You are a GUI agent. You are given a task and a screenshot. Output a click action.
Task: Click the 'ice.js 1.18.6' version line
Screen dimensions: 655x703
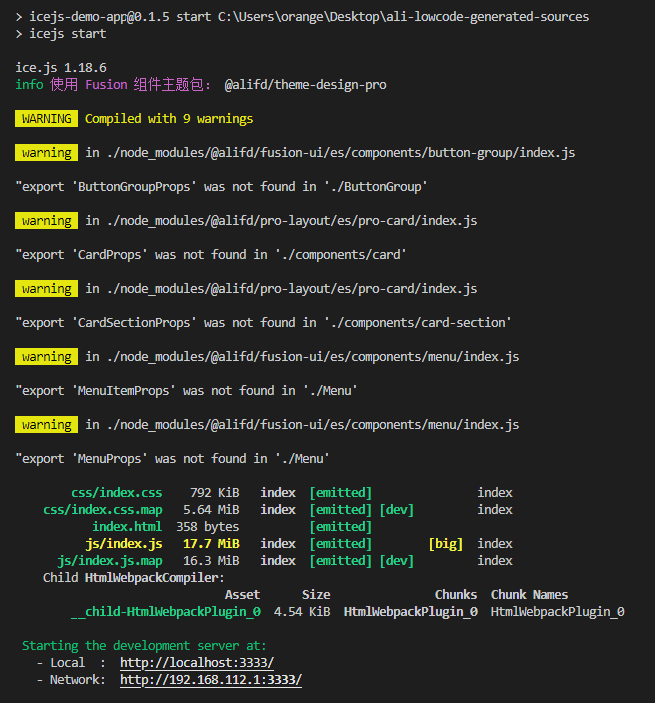[61, 68]
